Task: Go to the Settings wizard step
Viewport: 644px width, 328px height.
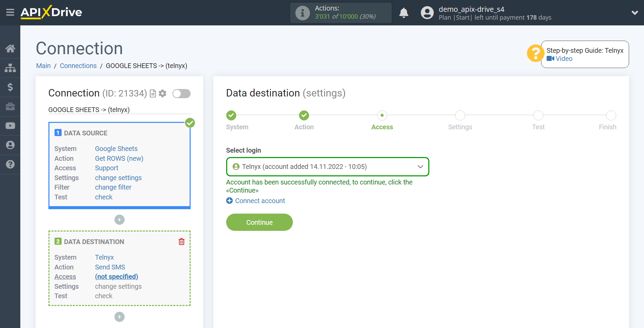Action: [460, 115]
